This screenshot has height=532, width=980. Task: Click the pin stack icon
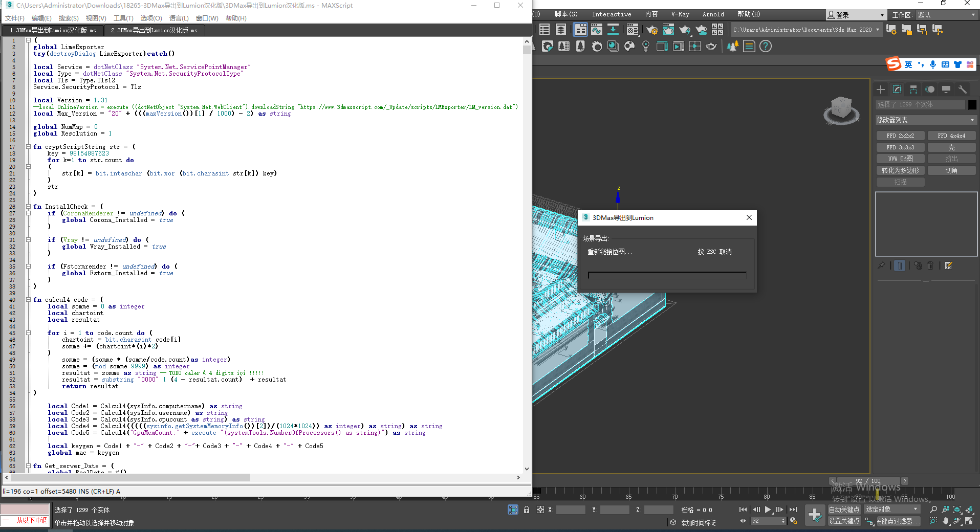881,265
